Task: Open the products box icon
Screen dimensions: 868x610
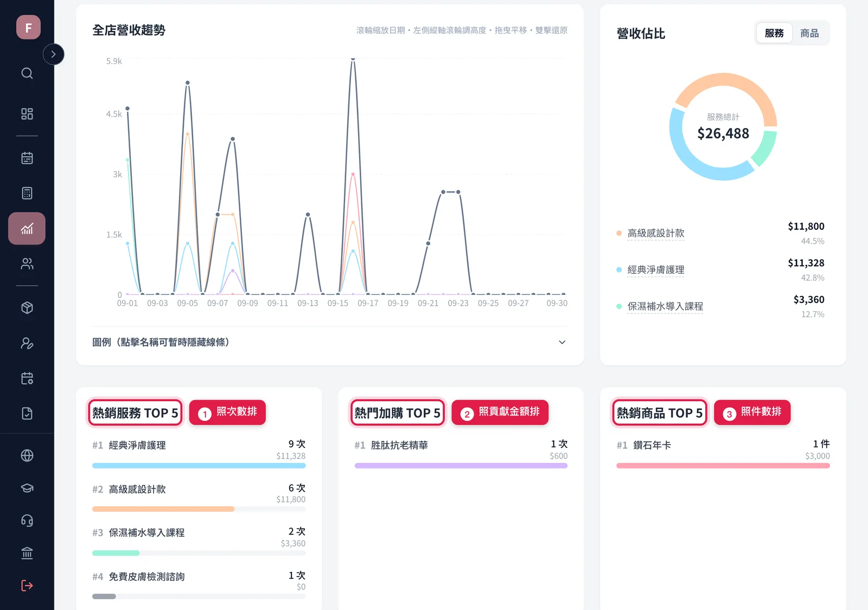Action: tap(27, 308)
